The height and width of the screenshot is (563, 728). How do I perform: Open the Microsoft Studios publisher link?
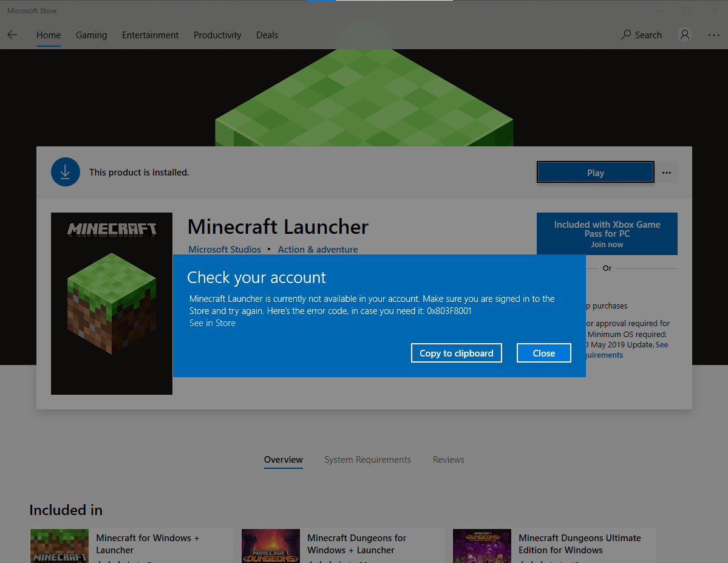click(225, 250)
